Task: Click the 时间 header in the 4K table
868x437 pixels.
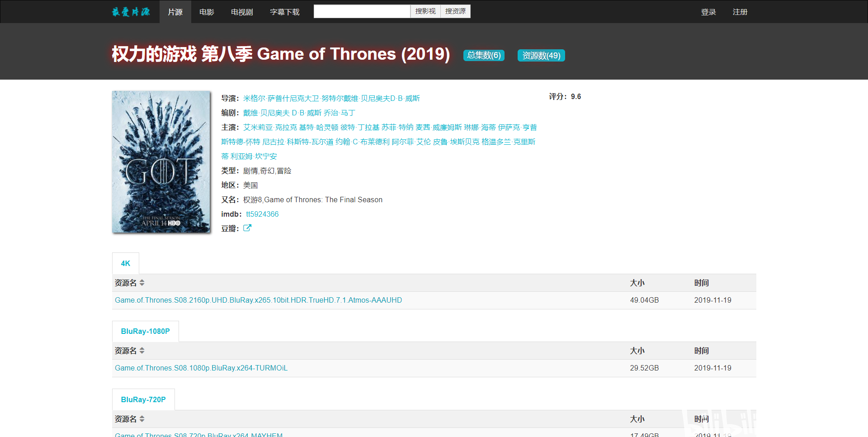Action: point(702,283)
